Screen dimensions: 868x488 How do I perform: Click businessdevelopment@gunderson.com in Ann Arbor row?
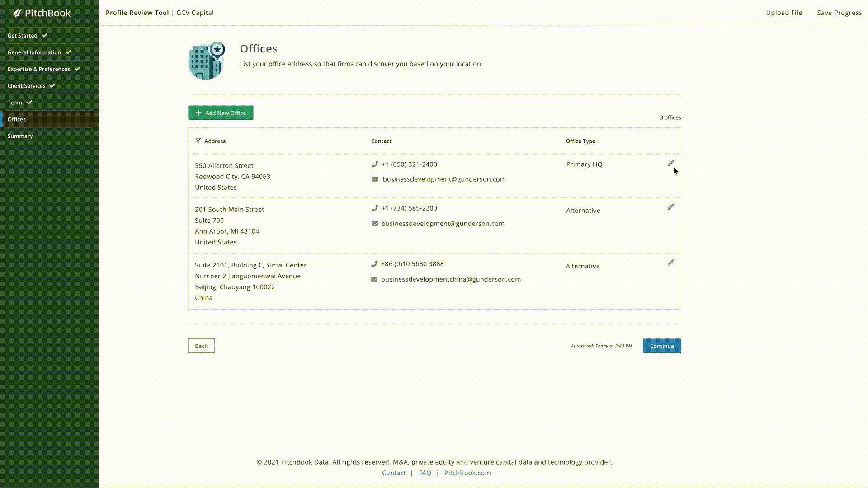443,224
